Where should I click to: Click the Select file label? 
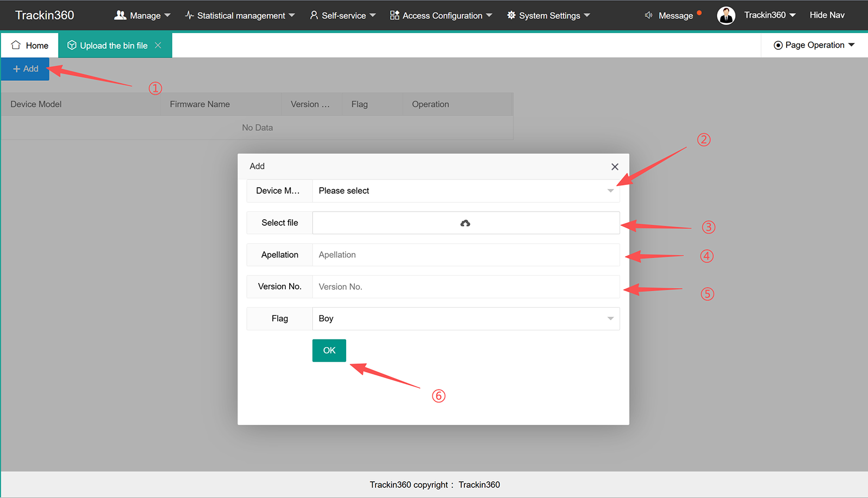coord(279,222)
